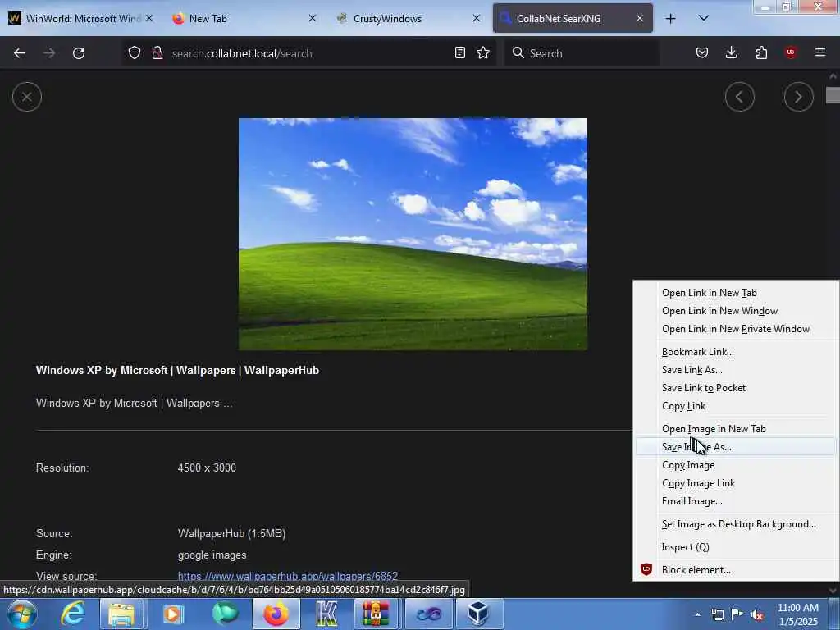Close the WinWorld tab
Screen dimensions: 840x630
coord(149,18)
